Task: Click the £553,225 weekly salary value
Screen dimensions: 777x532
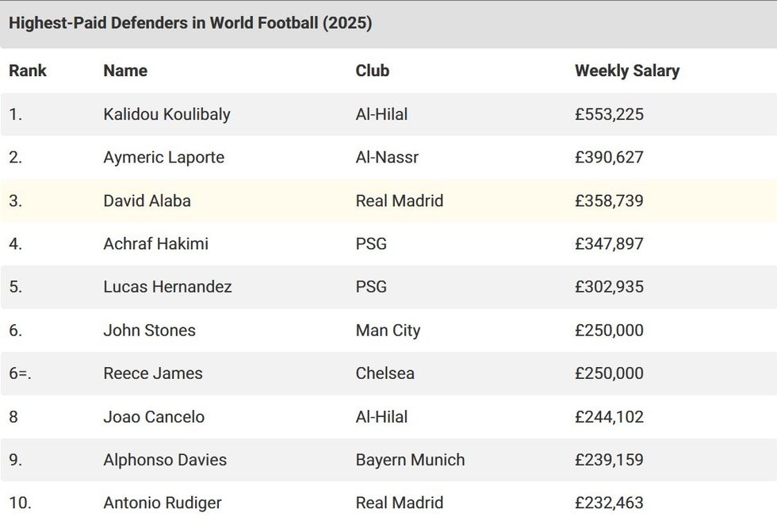Action: tap(609, 114)
